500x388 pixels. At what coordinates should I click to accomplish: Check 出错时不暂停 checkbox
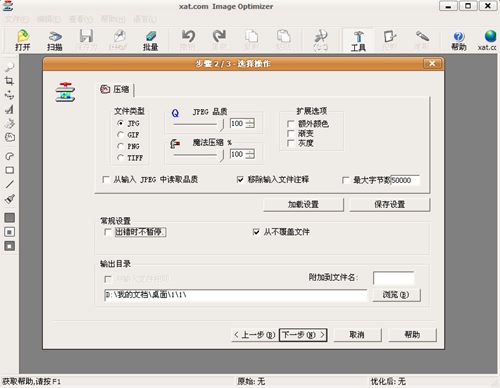(108, 232)
